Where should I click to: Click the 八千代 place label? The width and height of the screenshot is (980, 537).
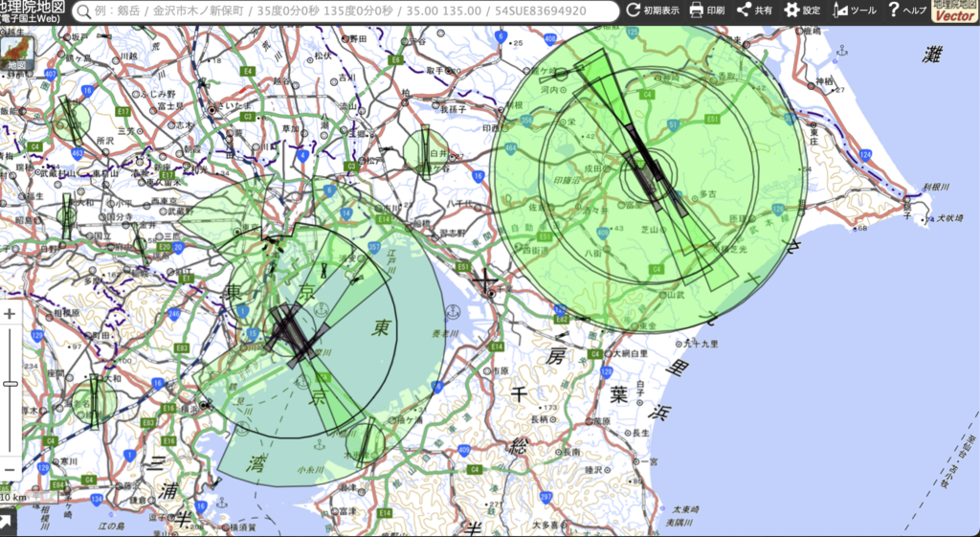pyautogui.click(x=460, y=203)
